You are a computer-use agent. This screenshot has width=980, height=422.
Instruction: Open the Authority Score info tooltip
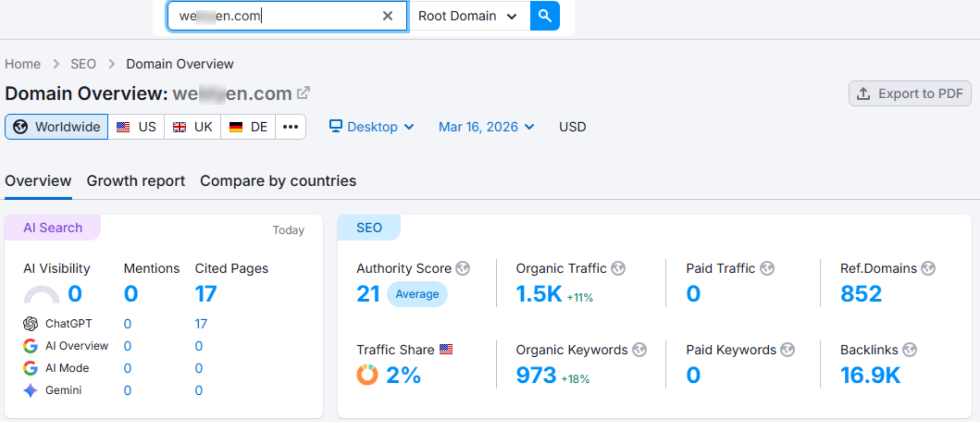tap(463, 268)
